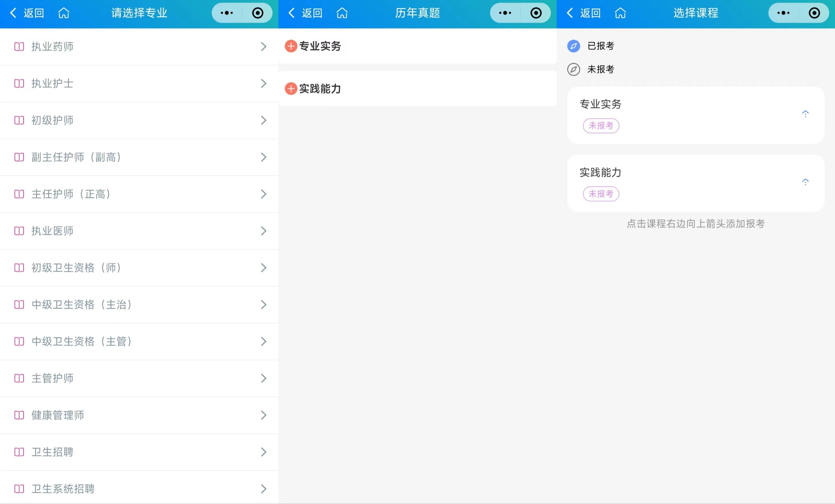
Task: Close mini program from 请选择专业 screen
Action: [x=257, y=13]
